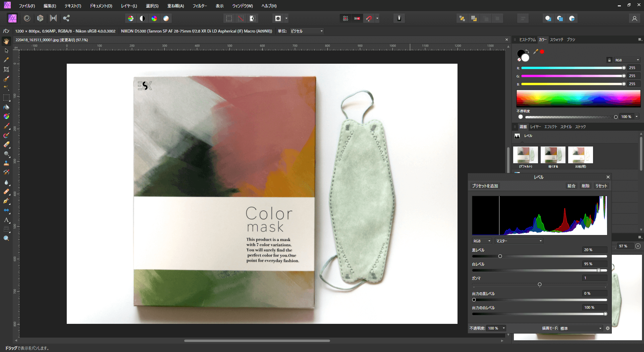
Task: Switch to the Liquify Persona
Action: [x=27, y=18]
